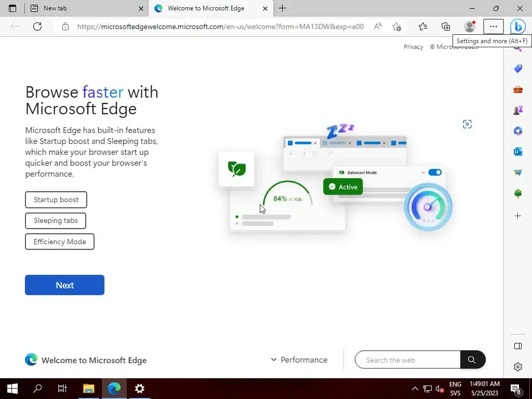The image size is (532, 399).
Task: Open File Explorer from taskbar
Action: coord(88,389)
